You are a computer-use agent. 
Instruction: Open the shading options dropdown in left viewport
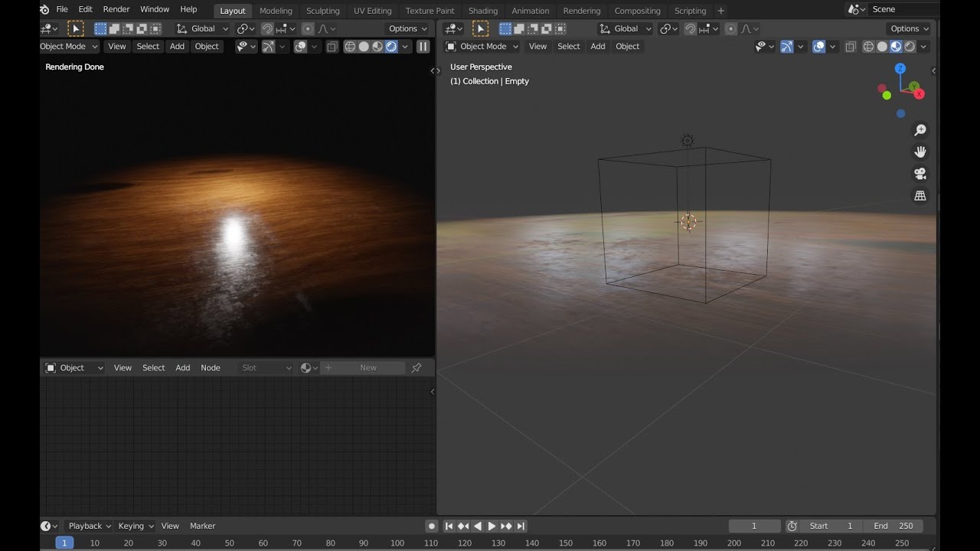[x=406, y=47]
